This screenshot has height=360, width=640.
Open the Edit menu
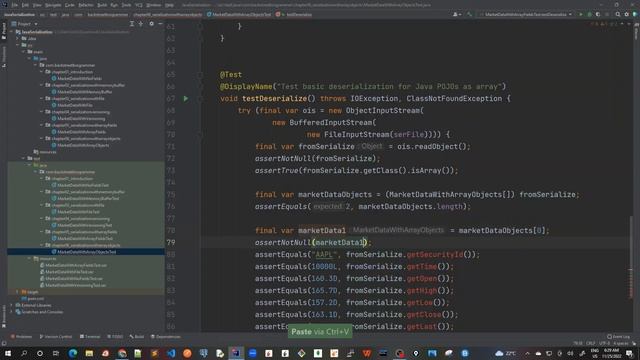25,5
